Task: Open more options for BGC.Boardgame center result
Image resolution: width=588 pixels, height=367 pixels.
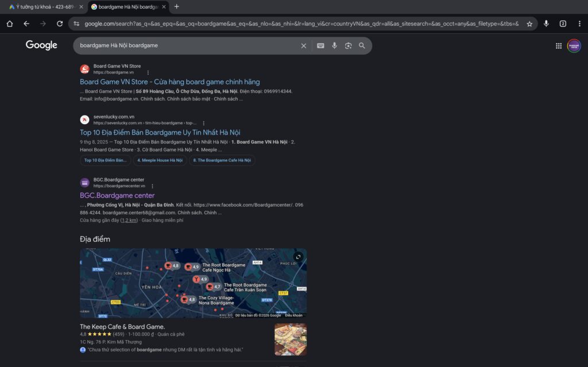Action: (x=152, y=186)
